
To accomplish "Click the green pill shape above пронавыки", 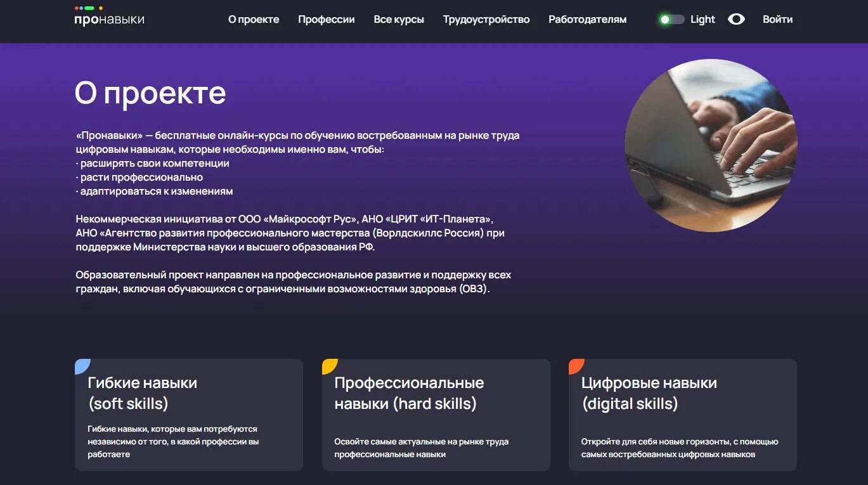I will coord(89,8).
